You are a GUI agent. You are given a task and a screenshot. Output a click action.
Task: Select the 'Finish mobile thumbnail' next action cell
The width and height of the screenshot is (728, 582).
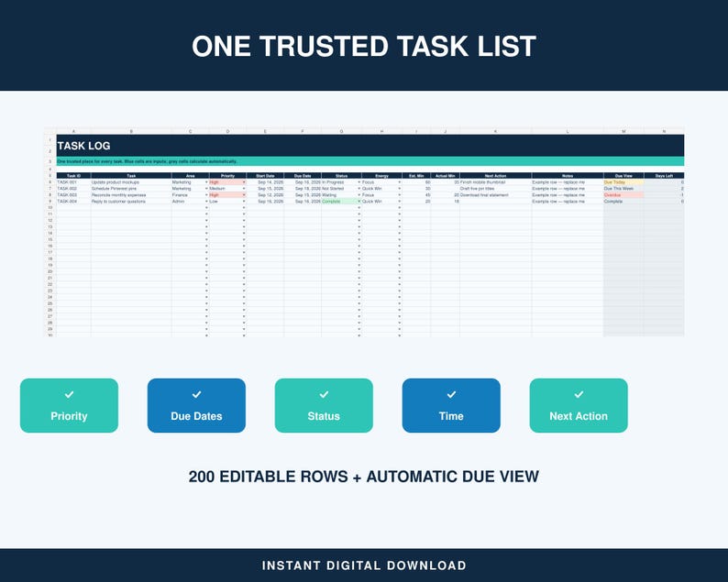tap(495, 182)
